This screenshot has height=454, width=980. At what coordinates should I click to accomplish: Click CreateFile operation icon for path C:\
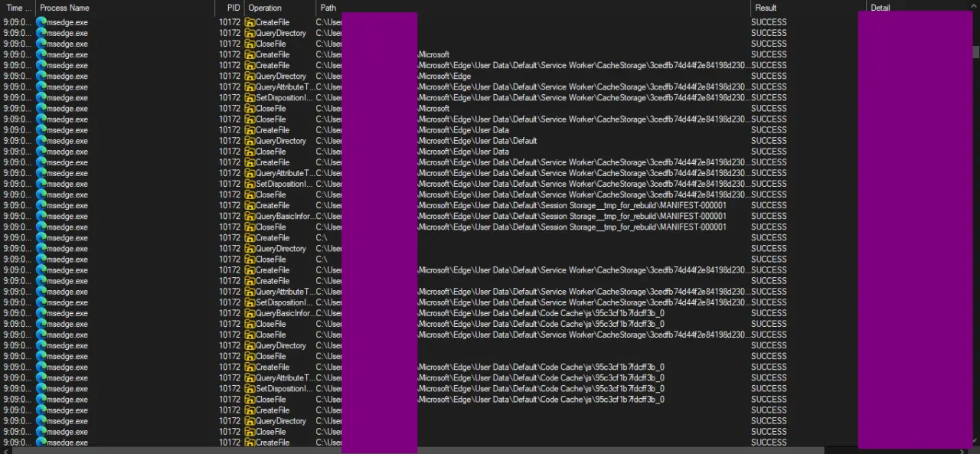coord(249,238)
